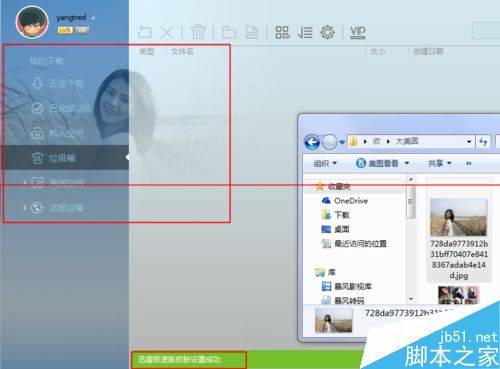Open the 组织 menu in Explorer
This screenshot has height=369, width=500.
tap(325, 163)
